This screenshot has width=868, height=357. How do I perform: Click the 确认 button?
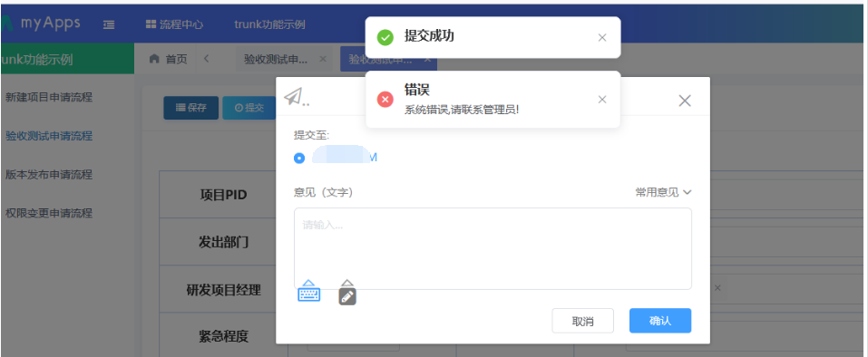660,321
